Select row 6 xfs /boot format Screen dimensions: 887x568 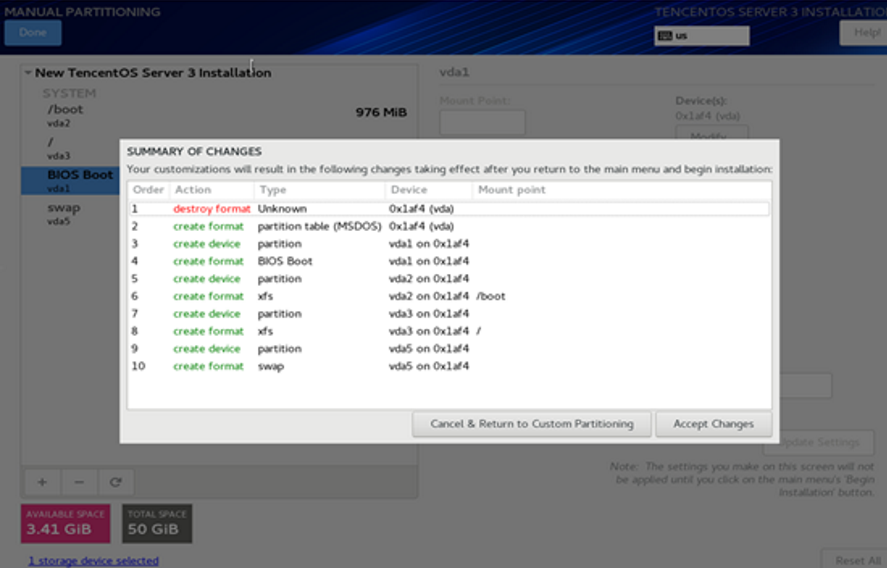click(x=449, y=296)
